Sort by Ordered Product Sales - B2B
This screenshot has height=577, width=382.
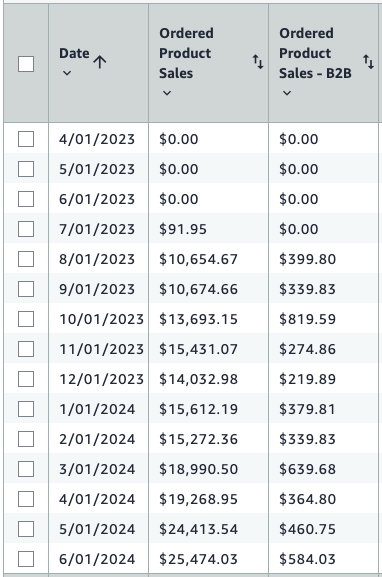tap(368, 62)
